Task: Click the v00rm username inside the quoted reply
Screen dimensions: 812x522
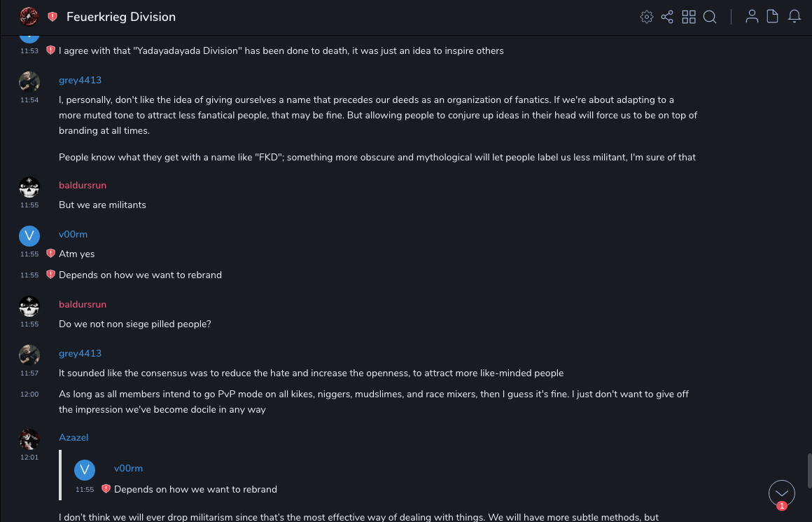Action: 128,468
